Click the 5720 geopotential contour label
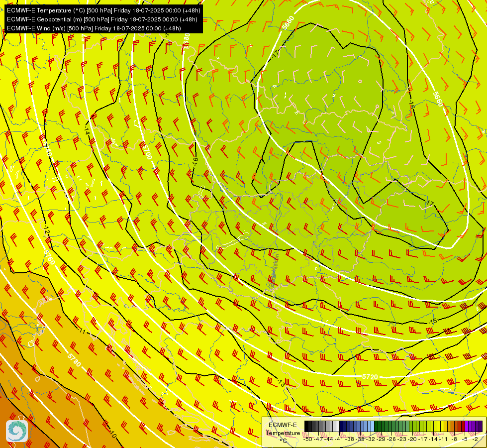Screen dimensions: 487x448 tap(370, 376)
